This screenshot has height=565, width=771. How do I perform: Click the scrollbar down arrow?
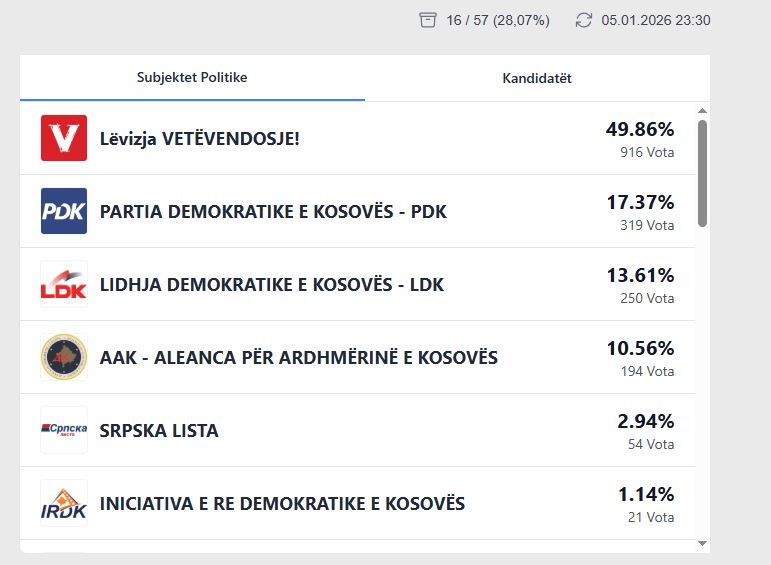tap(702, 543)
